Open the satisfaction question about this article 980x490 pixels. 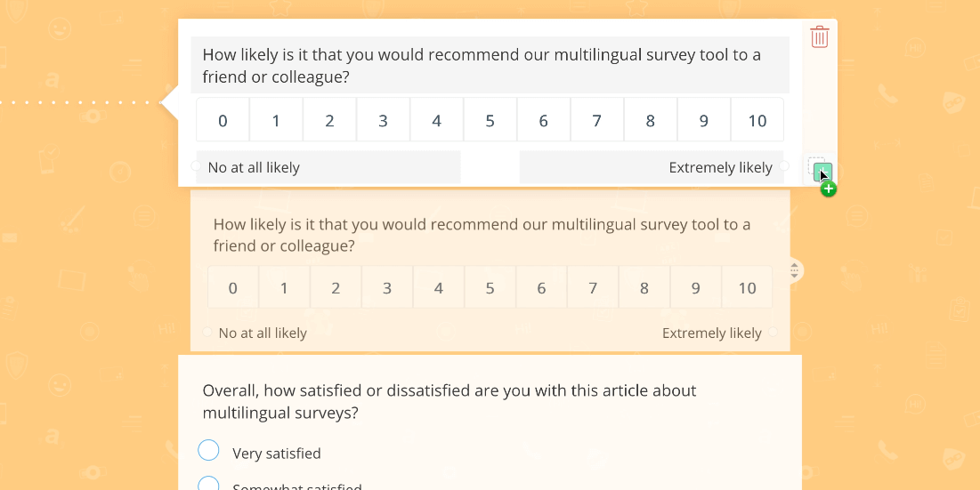(450, 401)
